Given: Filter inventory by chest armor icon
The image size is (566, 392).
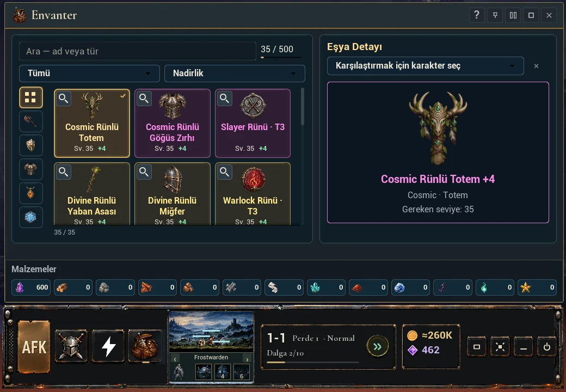Looking at the screenshot, I should point(30,169).
